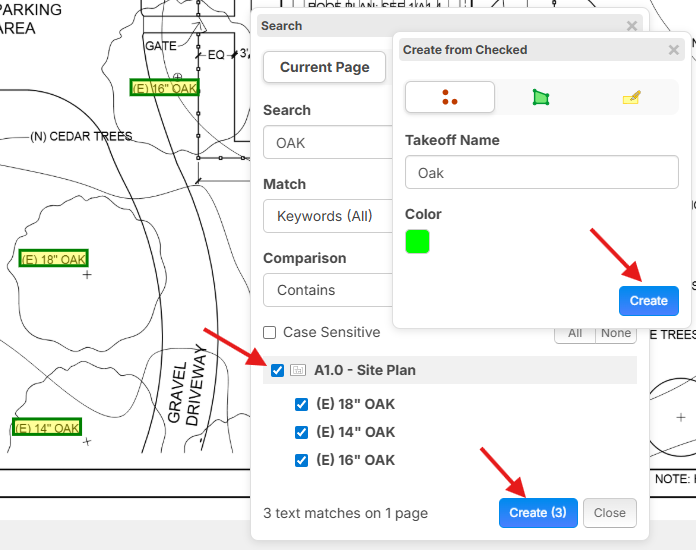The image size is (696, 550).
Task: Uncheck the (E) 14" OAK result
Action: [301, 432]
